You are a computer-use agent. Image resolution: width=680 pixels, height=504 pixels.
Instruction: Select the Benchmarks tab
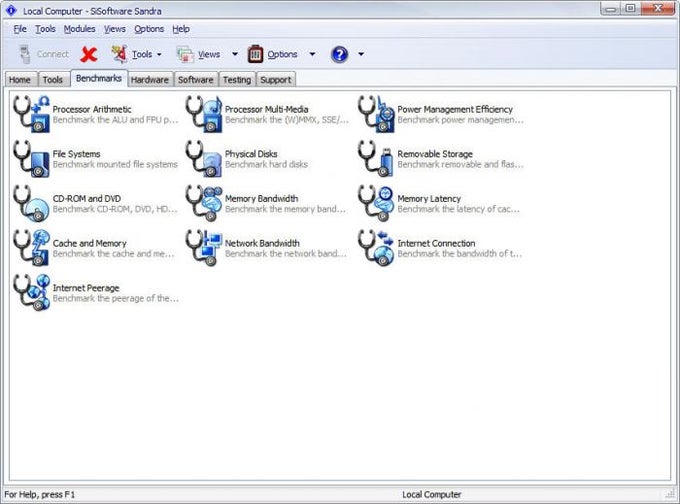click(x=99, y=79)
